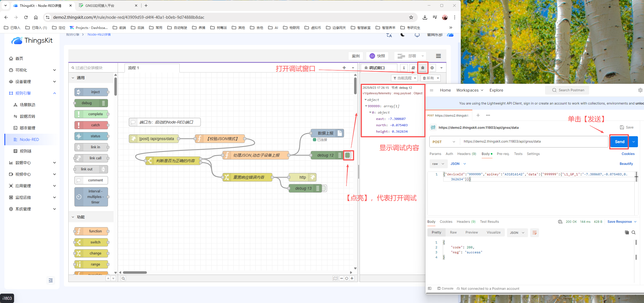Toggle the debug 13 node output button
This screenshot has height=303, width=644.
click(x=324, y=188)
